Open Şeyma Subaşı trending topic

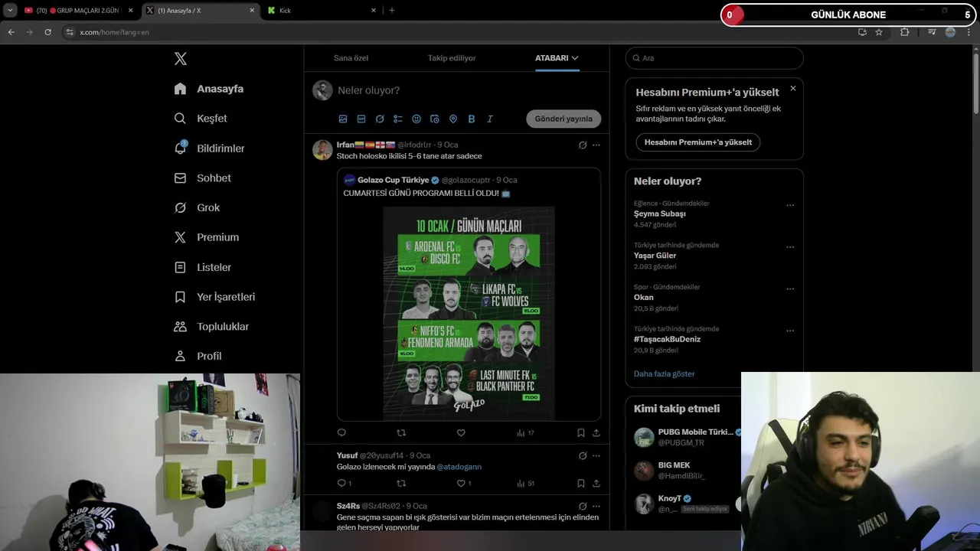tap(659, 214)
